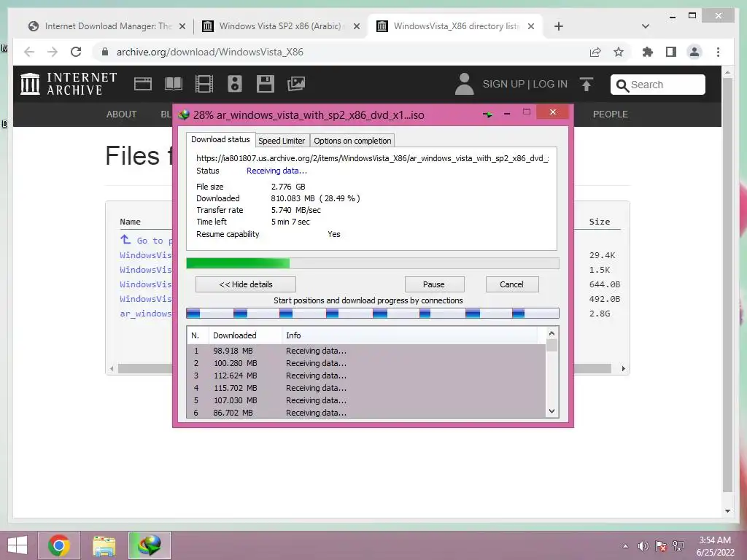Close Windows Vista SP2 x86 tab
Viewport: 747px width, 560px height.
[x=356, y=26]
